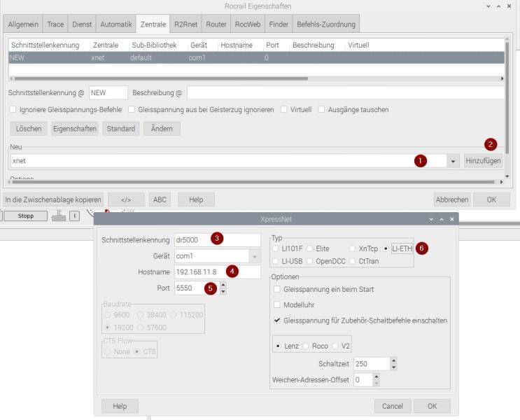Click the ABC button
520x420 pixels.
pos(160,199)
